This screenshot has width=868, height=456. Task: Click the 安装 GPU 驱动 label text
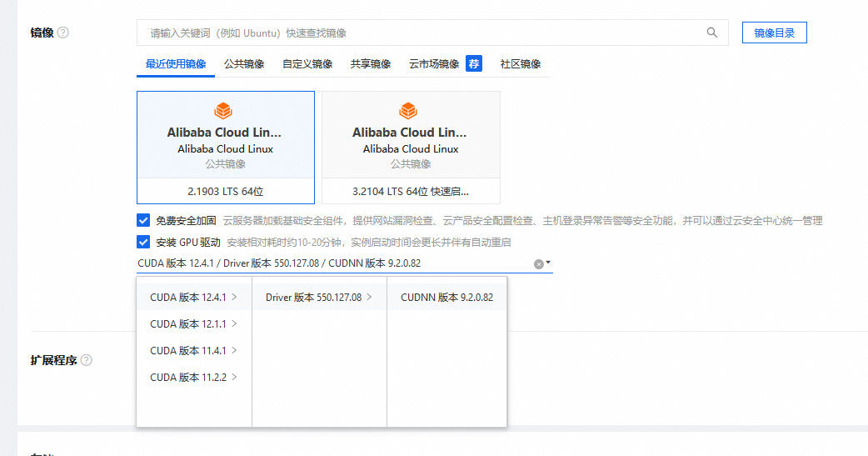[x=188, y=242]
